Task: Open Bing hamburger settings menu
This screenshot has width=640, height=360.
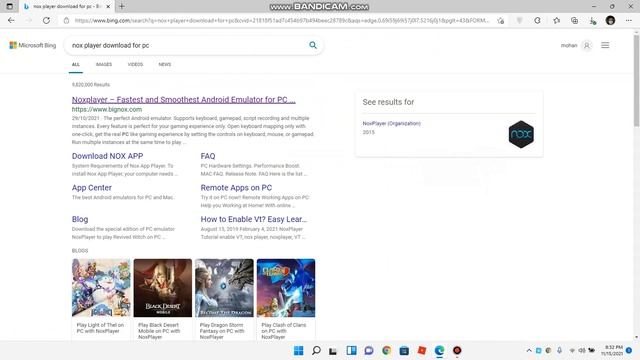Action: [605, 45]
